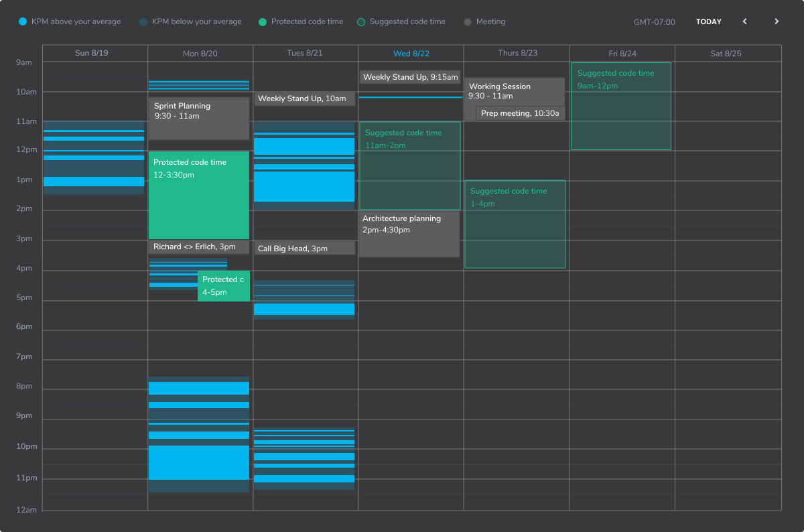The image size is (804, 532).
Task: Open Tuesday's Weekly Stand Up 10am event
Action: [304, 99]
